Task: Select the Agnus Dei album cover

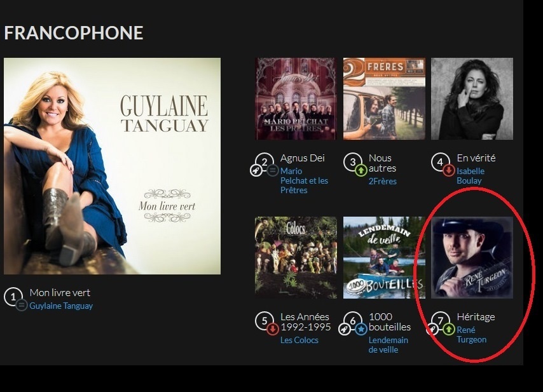Action: coord(296,99)
